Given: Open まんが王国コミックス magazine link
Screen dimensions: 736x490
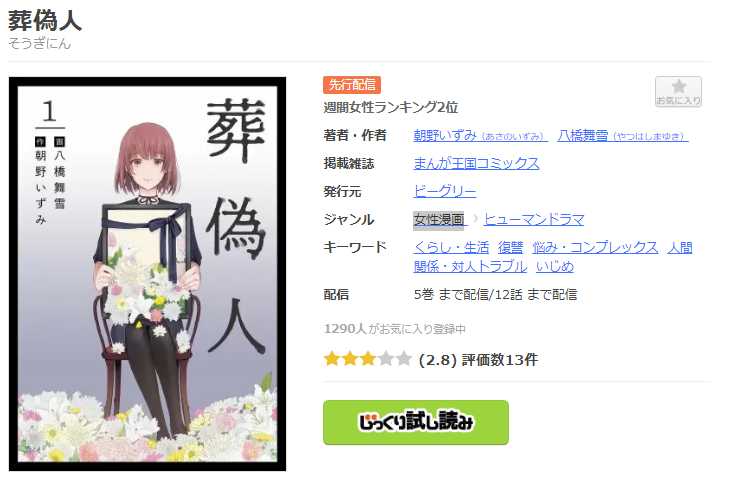Looking at the screenshot, I should [x=476, y=163].
